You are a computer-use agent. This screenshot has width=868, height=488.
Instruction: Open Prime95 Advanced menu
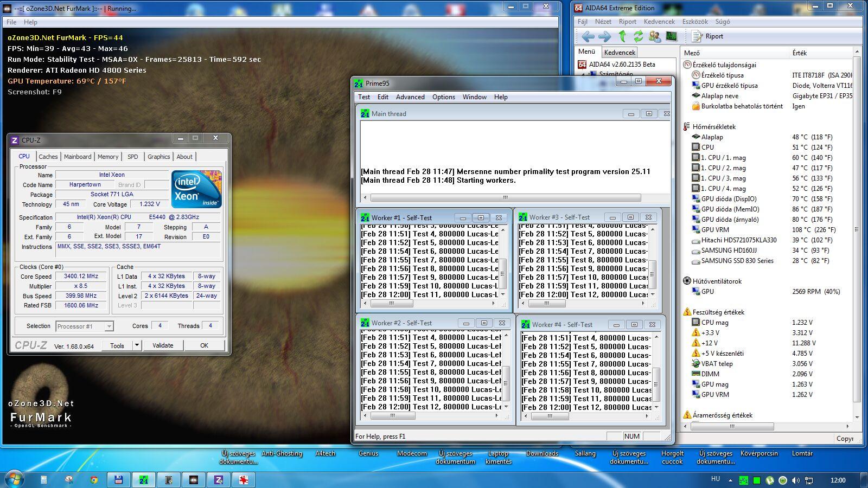click(410, 97)
